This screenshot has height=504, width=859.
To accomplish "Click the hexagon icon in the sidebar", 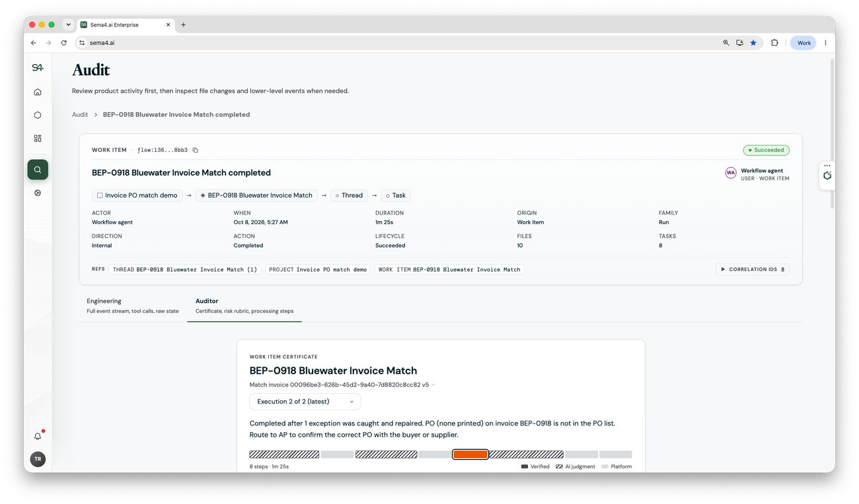I will point(38,115).
